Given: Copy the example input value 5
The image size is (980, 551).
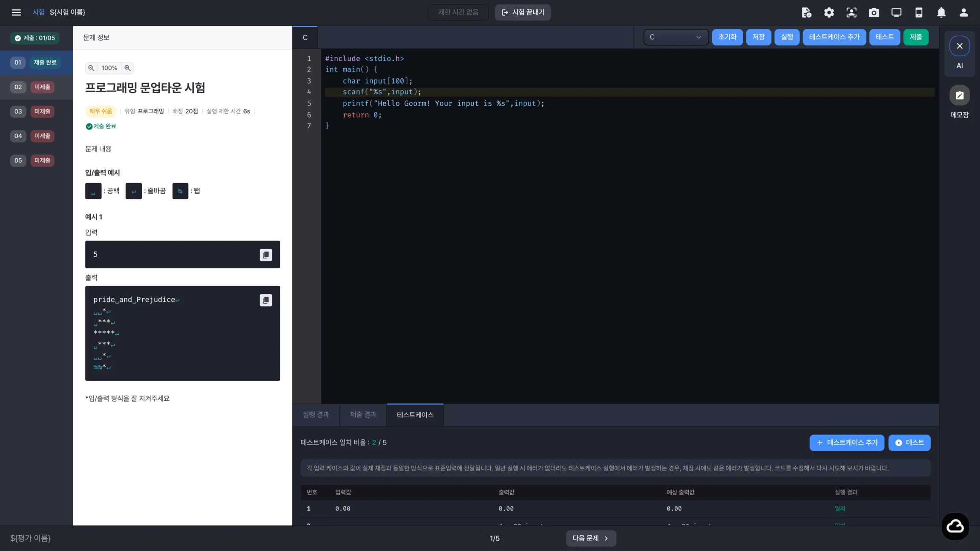Looking at the screenshot, I should (x=266, y=255).
